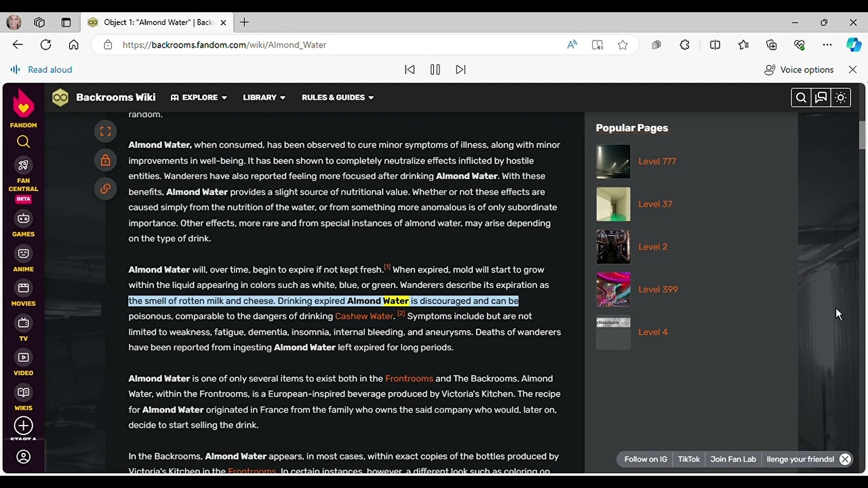Open Fan Central beta
The height and width of the screenshot is (488, 868).
click(24, 179)
